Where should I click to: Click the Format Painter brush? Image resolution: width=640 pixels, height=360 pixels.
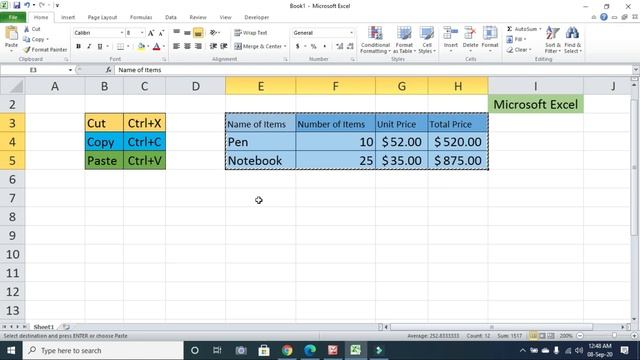pos(45,49)
